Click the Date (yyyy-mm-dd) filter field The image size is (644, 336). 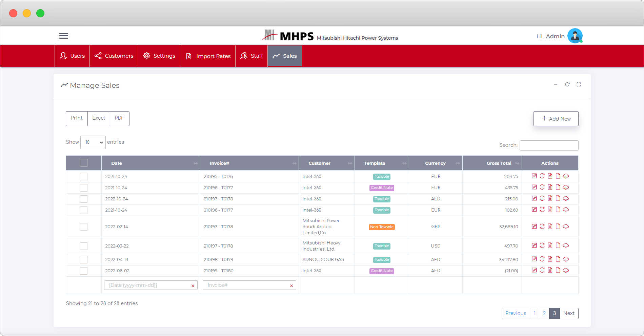(150, 285)
